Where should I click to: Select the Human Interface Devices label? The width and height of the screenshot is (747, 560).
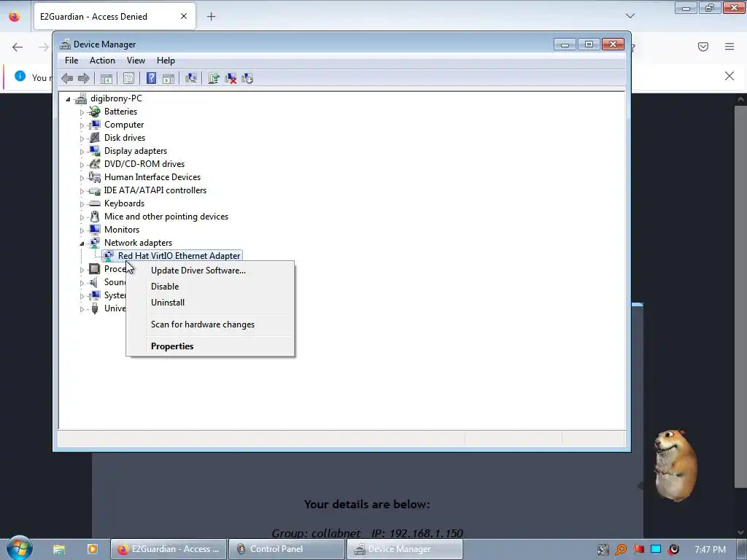152,177
